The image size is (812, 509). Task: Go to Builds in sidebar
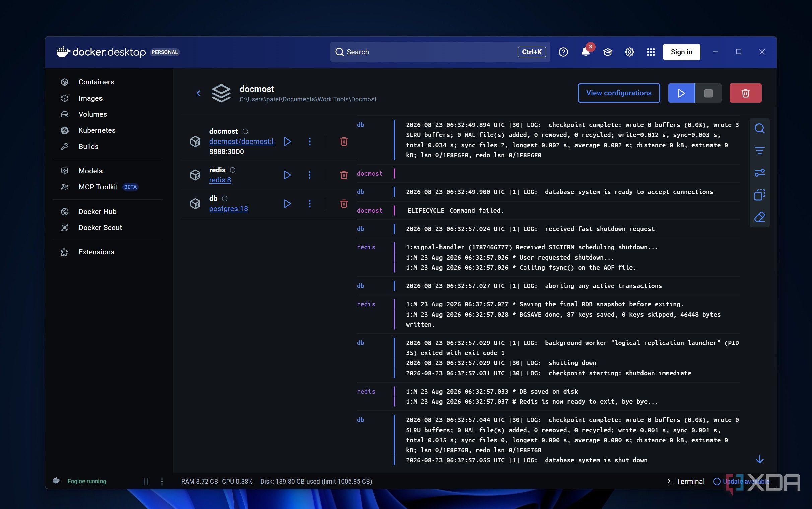88,147
